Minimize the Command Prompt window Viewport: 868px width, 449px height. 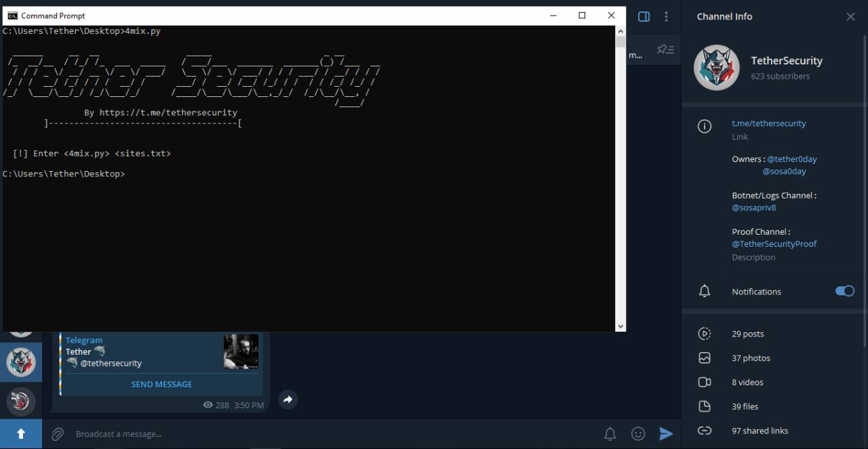tap(553, 16)
